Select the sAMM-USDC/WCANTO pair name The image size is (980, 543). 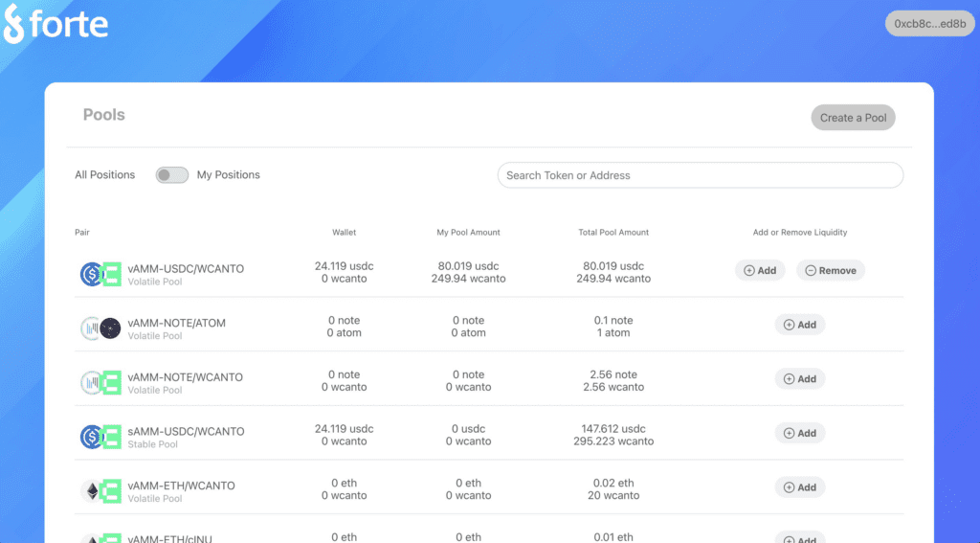186,431
